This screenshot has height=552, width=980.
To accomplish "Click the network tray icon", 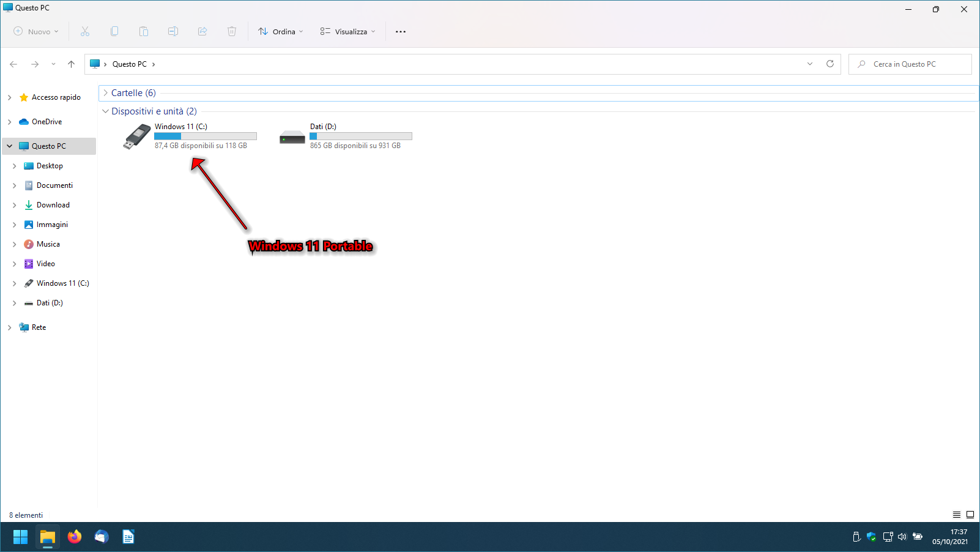I will pyautogui.click(x=888, y=537).
